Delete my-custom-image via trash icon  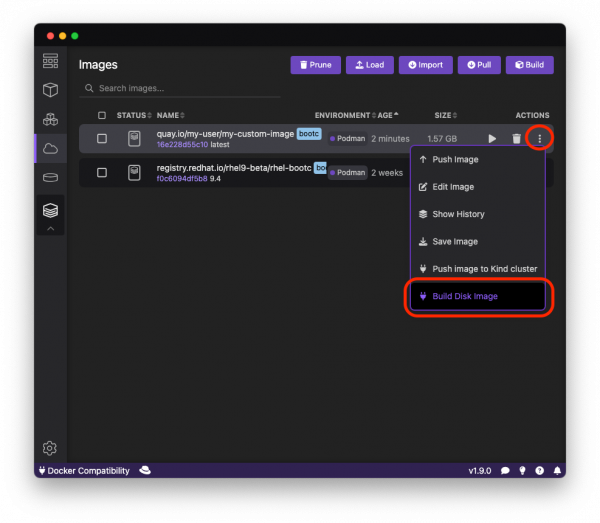(516, 138)
